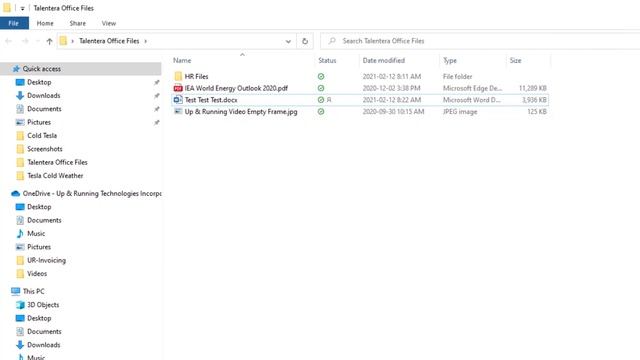The height and width of the screenshot is (360, 640).
Task: Sort by Date modified column header
Action: coord(384,60)
